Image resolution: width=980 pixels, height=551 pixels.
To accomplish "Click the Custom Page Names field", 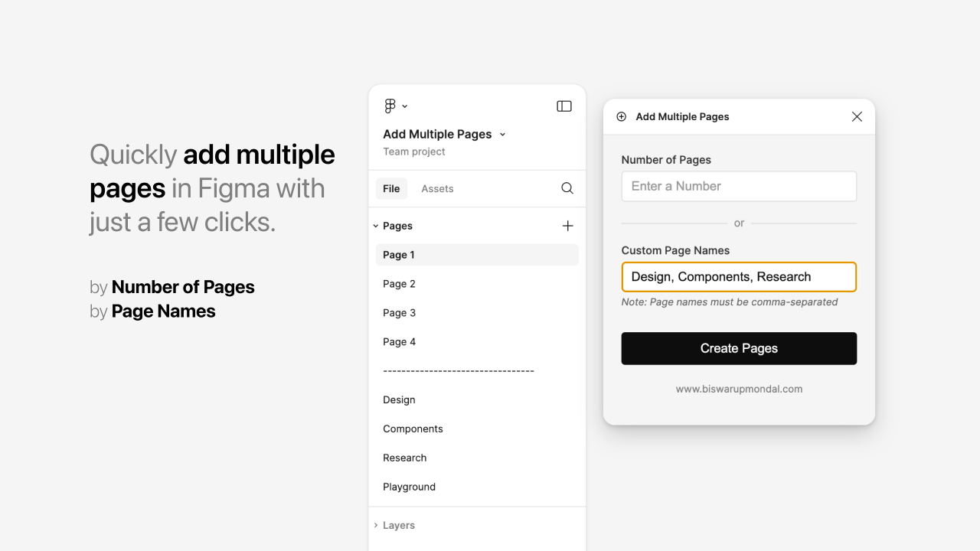I will [x=739, y=277].
